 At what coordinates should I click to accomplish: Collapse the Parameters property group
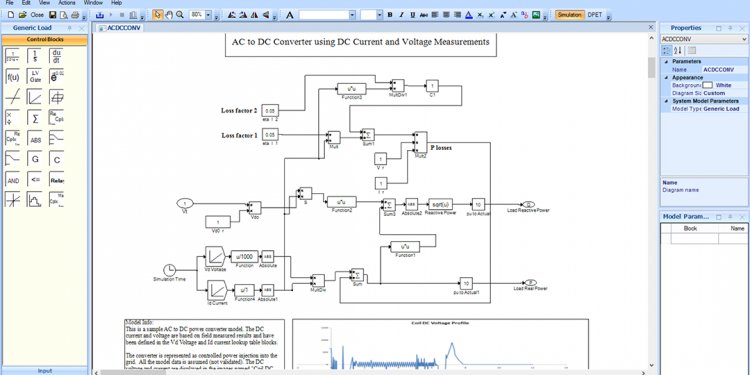(x=666, y=62)
